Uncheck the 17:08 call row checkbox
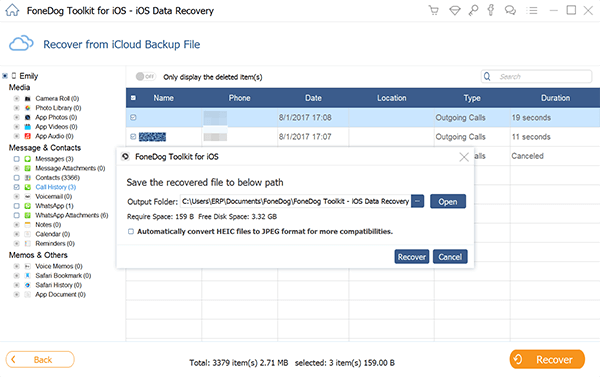 [133, 118]
